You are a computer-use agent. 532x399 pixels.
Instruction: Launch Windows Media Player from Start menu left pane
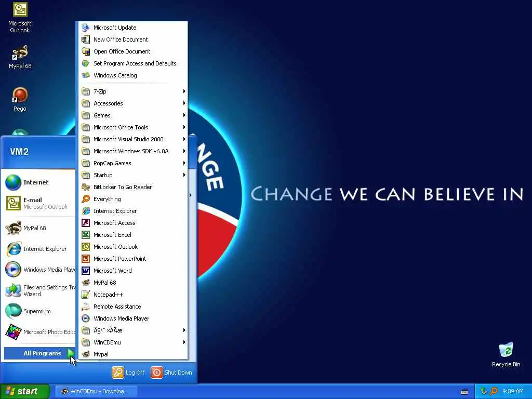40,270
